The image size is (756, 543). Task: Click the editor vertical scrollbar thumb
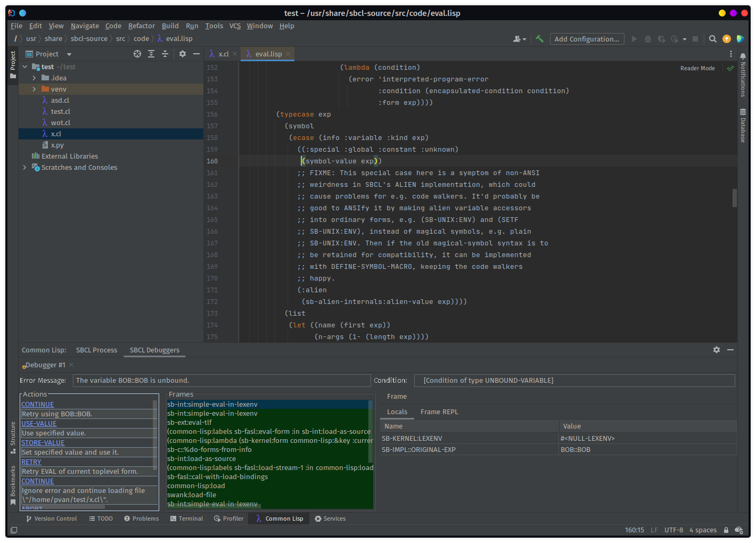(735, 198)
